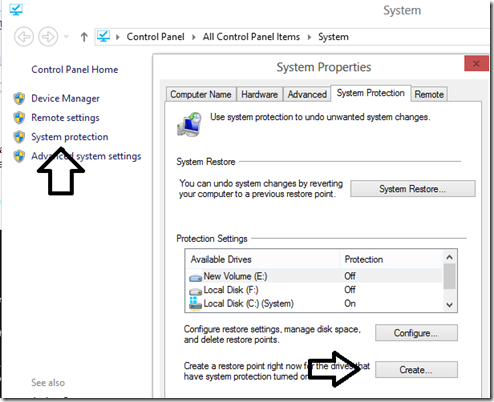Switch to the Computer Name tab
Image resolution: width=494 pixels, height=402 pixels.
click(x=201, y=94)
